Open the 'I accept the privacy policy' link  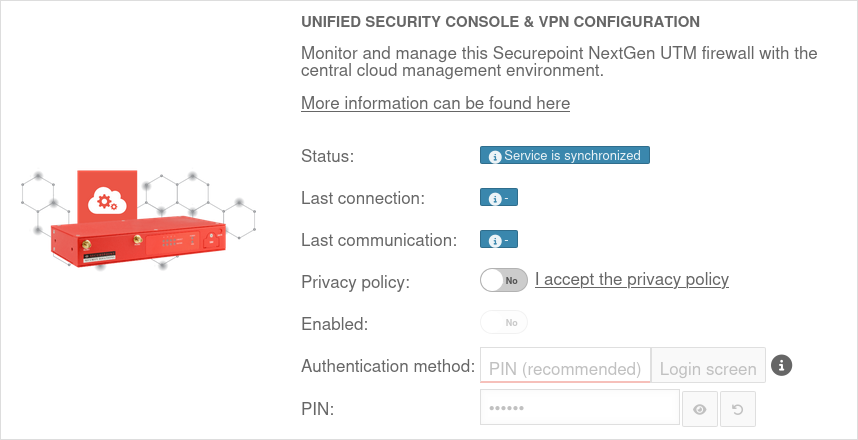point(632,279)
